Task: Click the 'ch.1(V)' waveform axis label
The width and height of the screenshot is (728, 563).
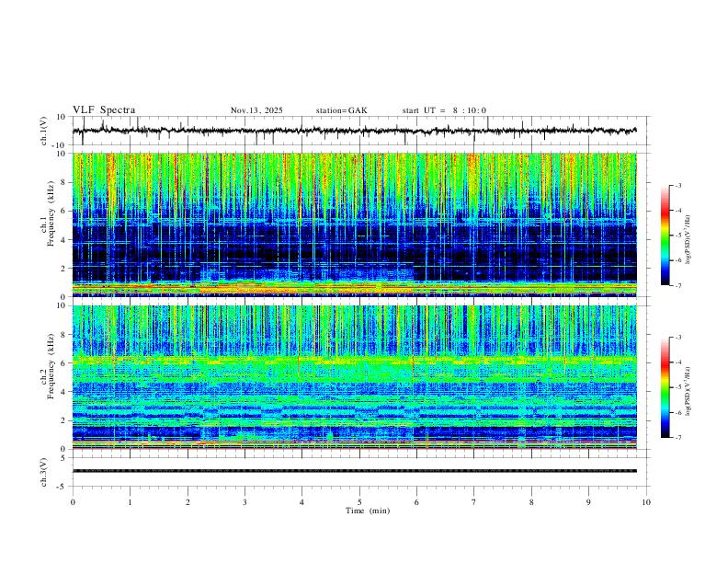Action: point(44,131)
